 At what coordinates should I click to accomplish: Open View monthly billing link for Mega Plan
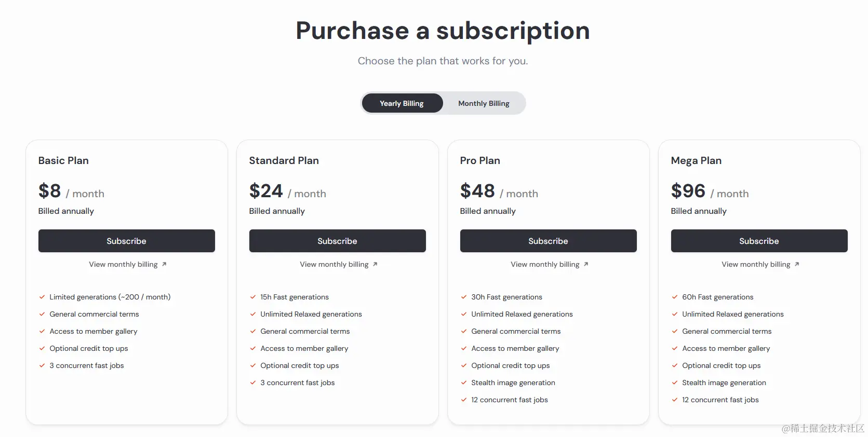(x=756, y=264)
